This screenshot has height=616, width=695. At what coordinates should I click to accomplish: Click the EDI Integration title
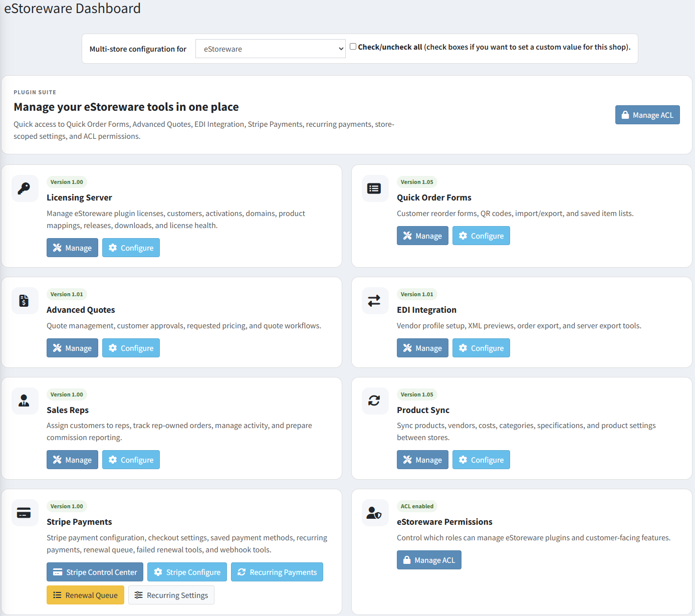pyautogui.click(x=426, y=310)
